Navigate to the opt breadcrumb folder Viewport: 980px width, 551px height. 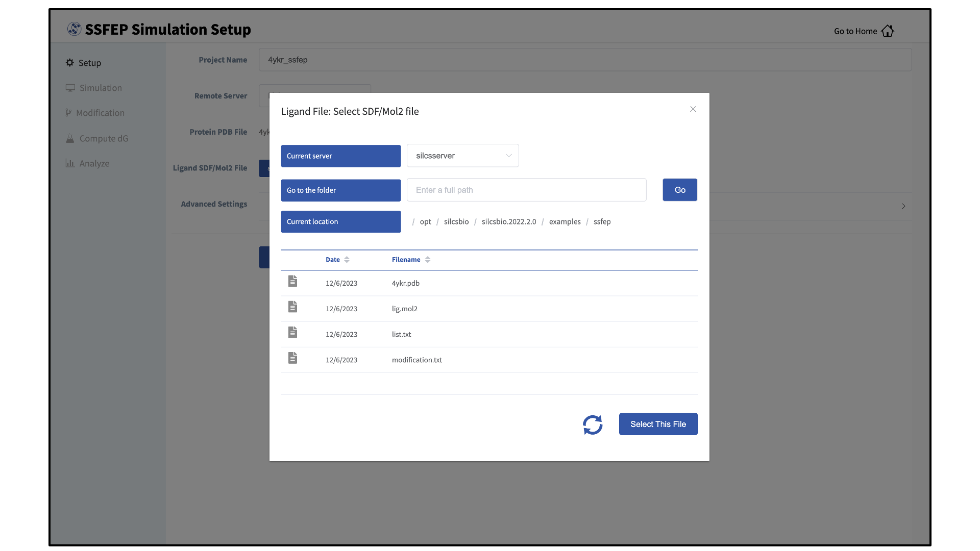point(425,221)
